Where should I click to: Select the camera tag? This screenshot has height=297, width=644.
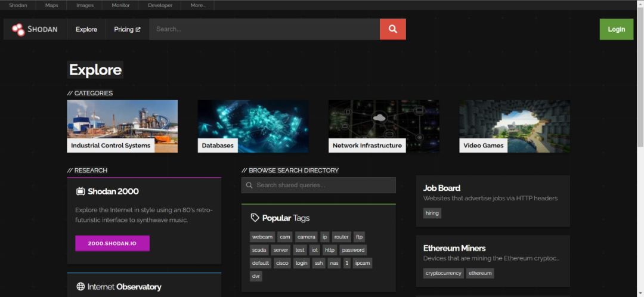point(306,237)
